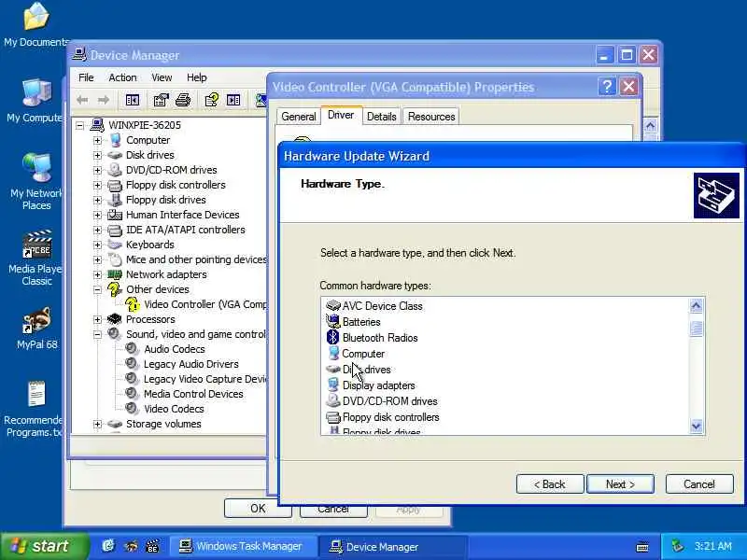The width and height of the screenshot is (747, 560).
Task: Click the hardware types list scrollbar thumb
Action: [x=696, y=329]
